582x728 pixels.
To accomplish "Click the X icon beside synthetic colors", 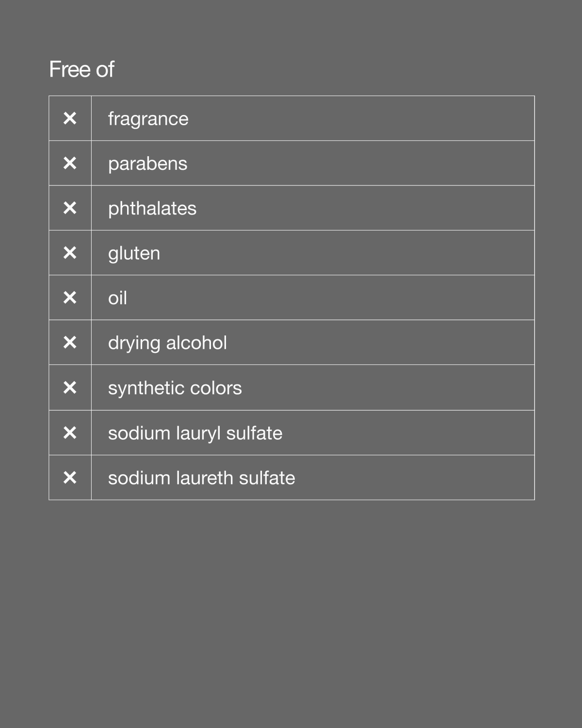I will pyautogui.click(x=70, y=388).
